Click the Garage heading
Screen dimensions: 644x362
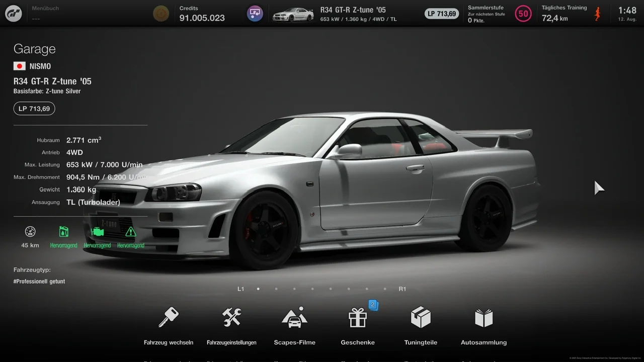[34, 49]
